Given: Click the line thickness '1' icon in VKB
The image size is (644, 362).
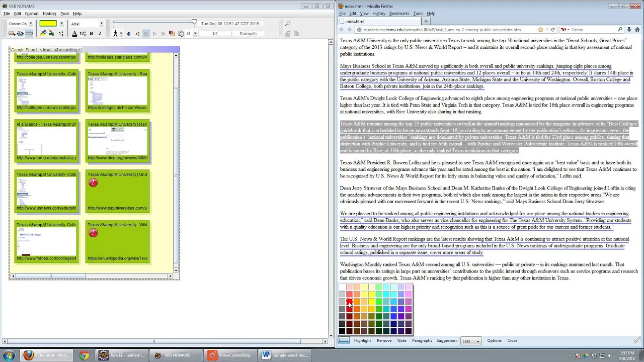Looking at the screenshot, I should (61, 34).
